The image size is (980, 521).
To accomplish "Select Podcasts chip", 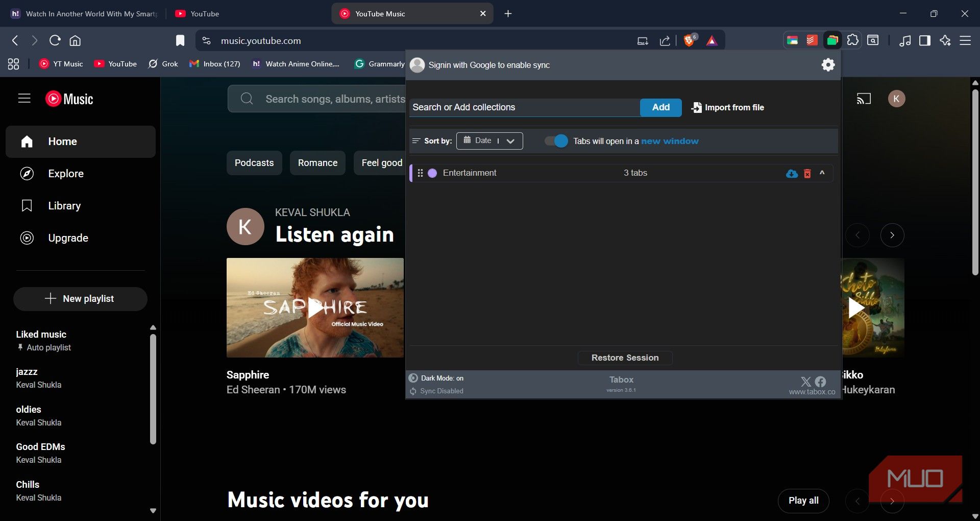I will pos(254,163).
